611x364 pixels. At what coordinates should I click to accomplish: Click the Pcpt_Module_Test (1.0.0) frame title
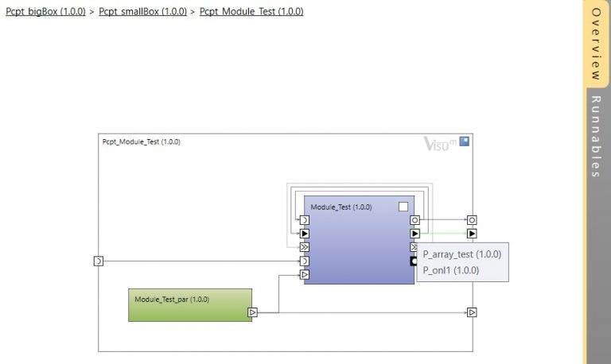[x=141, y=141]
